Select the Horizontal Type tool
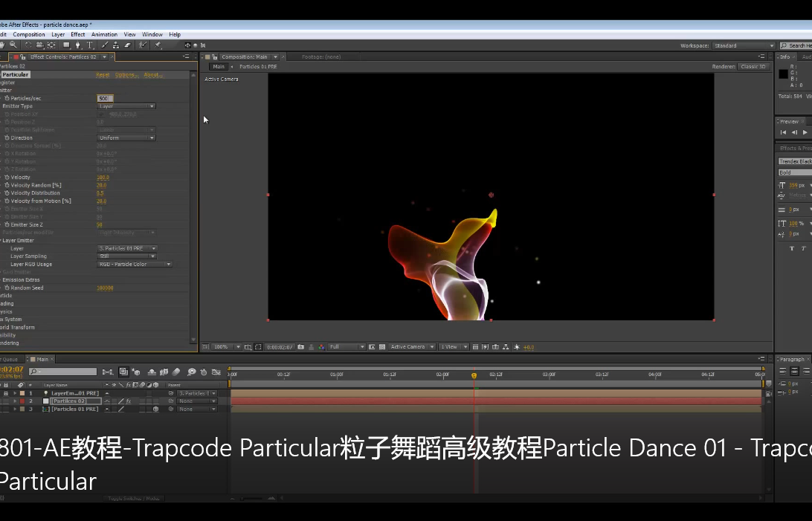This screenshot has height=521, width=812. pyautogui.click(x=89, y=45)
